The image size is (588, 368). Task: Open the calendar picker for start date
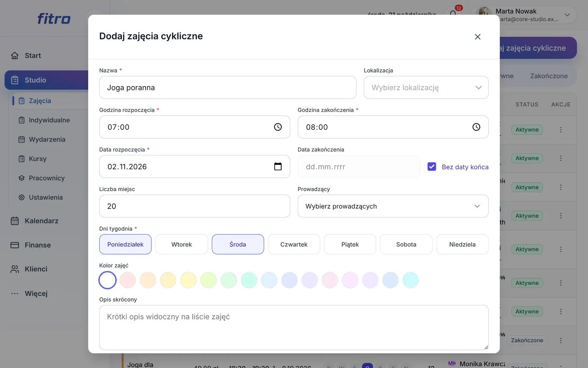(x=278, y=166)
